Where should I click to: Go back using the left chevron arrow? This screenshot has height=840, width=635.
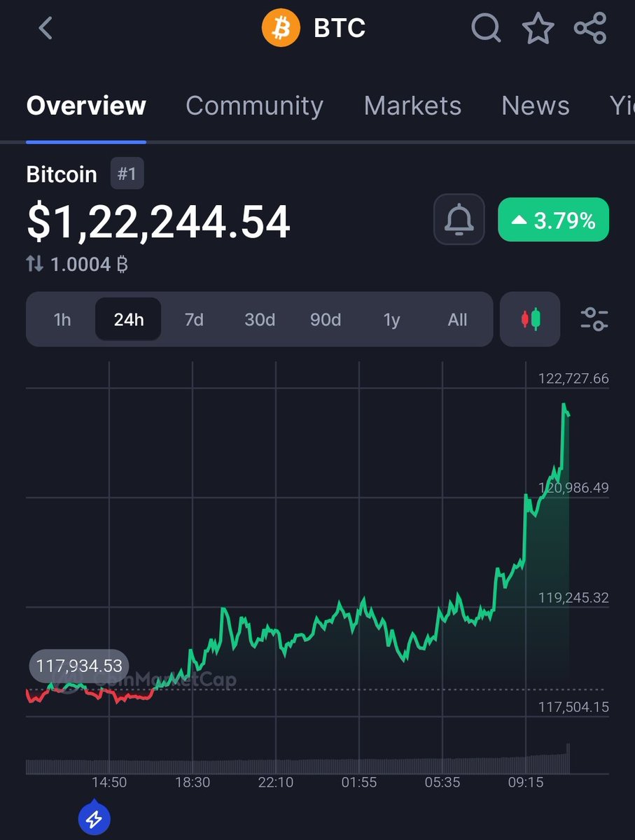point(44,28)
